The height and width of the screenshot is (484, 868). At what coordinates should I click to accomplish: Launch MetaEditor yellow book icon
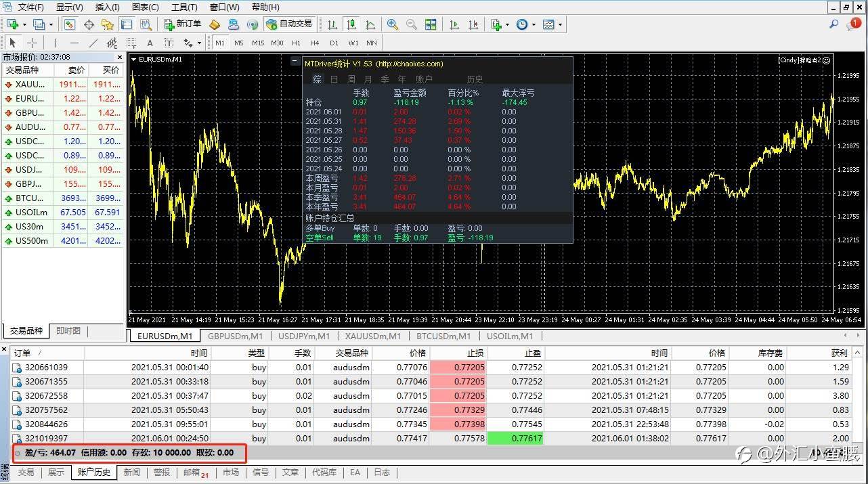tap(215, 24)
